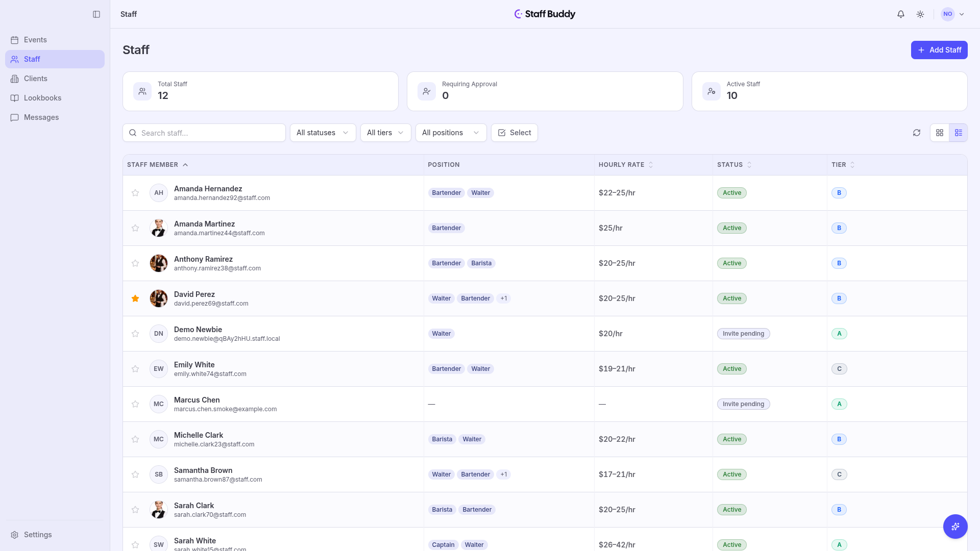
Task: Star Amanda Hernandez as favorite
Action: [x=135, y=193]
